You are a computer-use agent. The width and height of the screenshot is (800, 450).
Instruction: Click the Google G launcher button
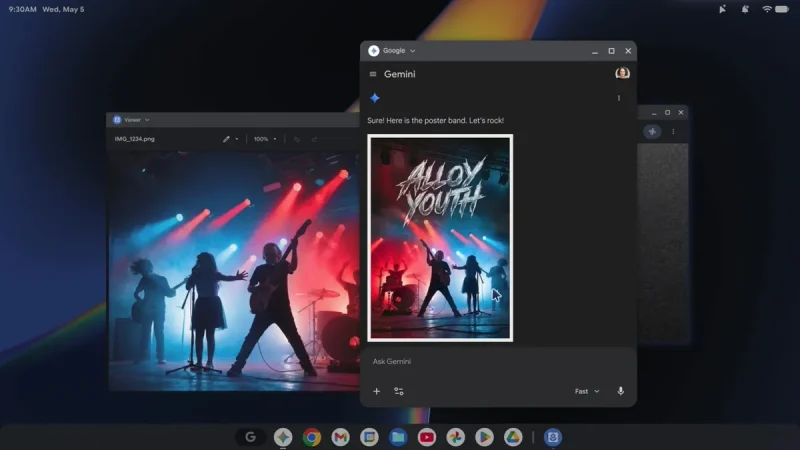coord(251,437)
